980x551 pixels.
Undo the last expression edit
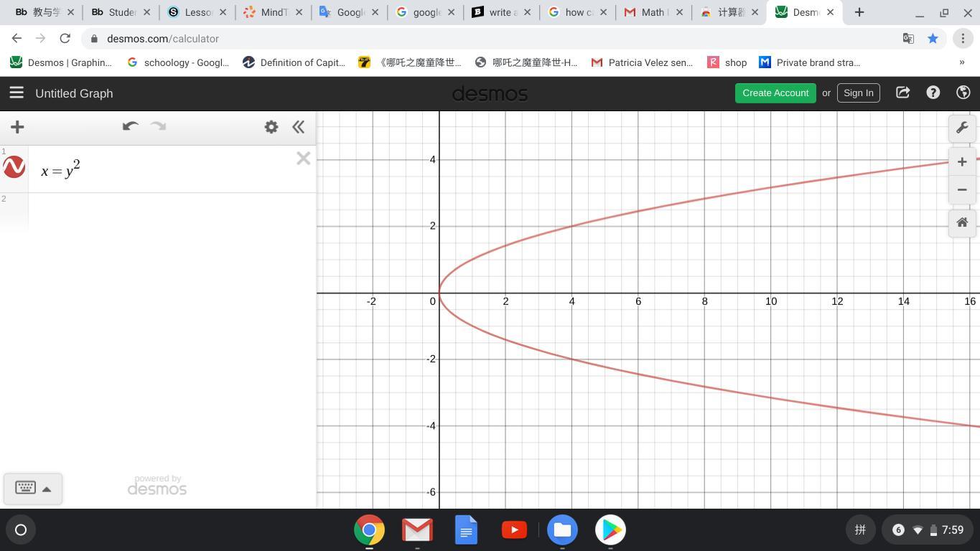130,127
